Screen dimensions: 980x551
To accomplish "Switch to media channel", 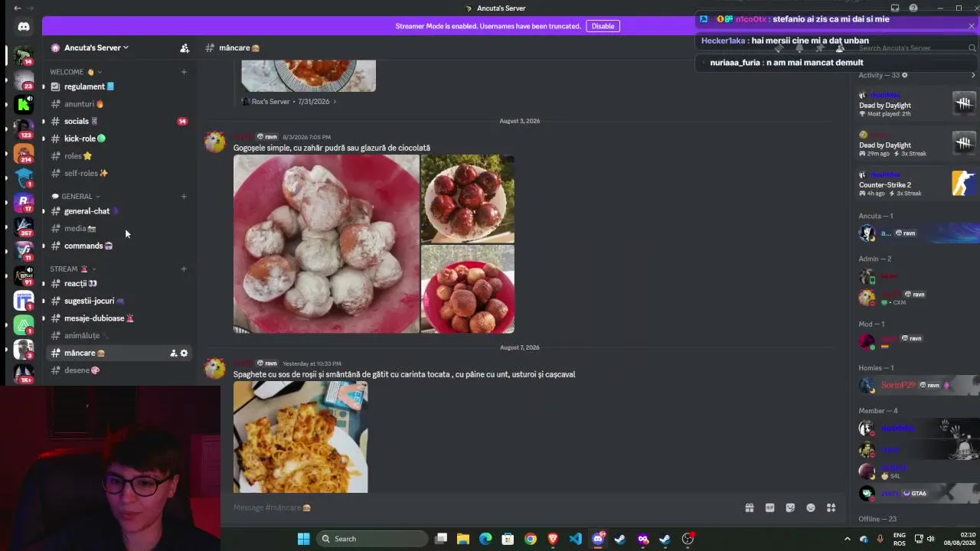I will click(x=118, y=228).
